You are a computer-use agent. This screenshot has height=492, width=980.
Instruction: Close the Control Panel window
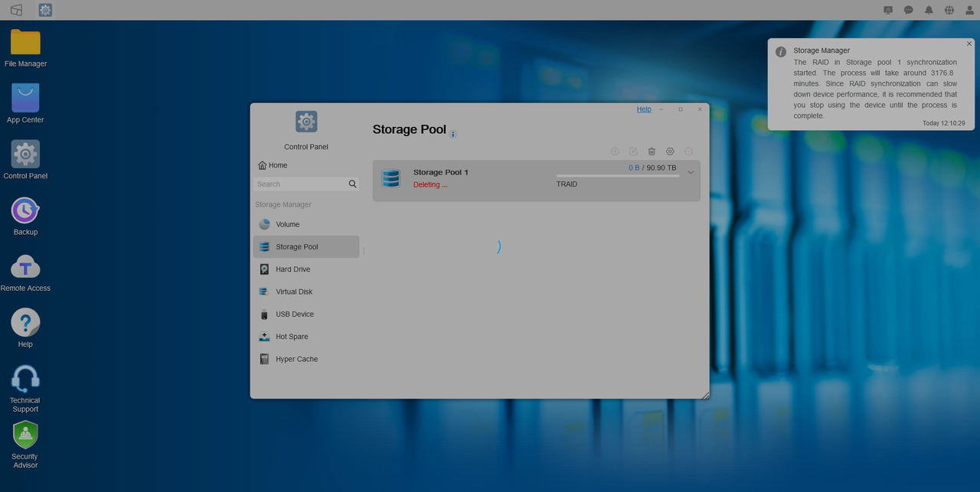coord(700,109)
